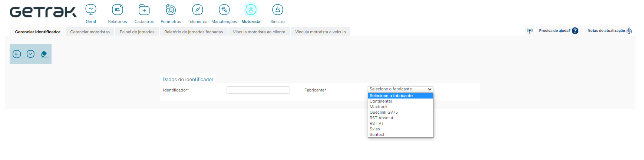The height and width of the screenshot is (160, 644).
Task: Select Maxtrack manufacturer option
Action: click(400, 107)
